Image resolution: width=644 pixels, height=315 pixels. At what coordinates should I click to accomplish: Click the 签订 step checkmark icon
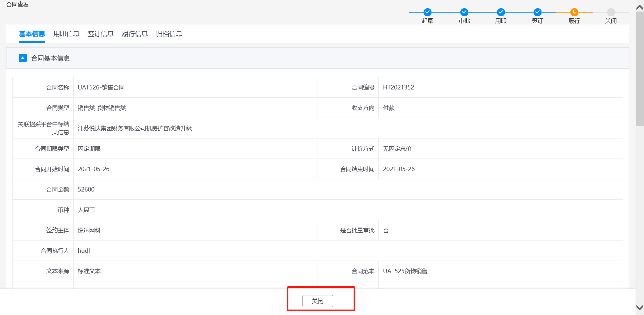537,12
